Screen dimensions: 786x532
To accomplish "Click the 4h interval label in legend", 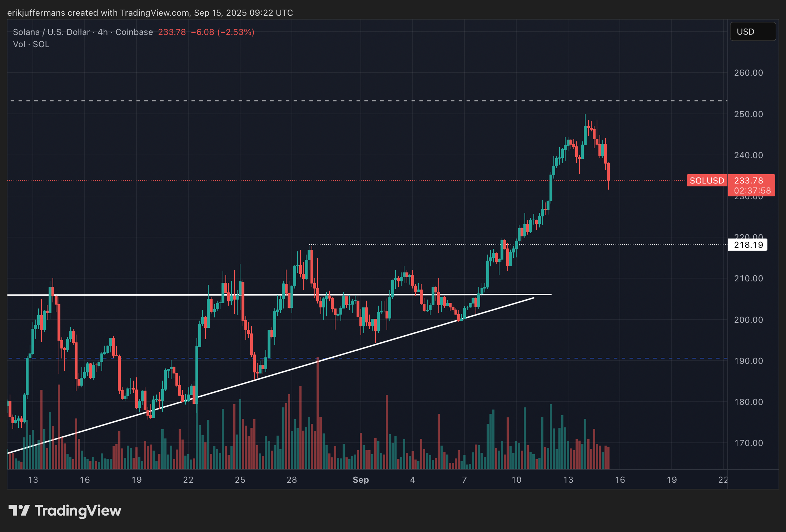I will click(103, 32).
